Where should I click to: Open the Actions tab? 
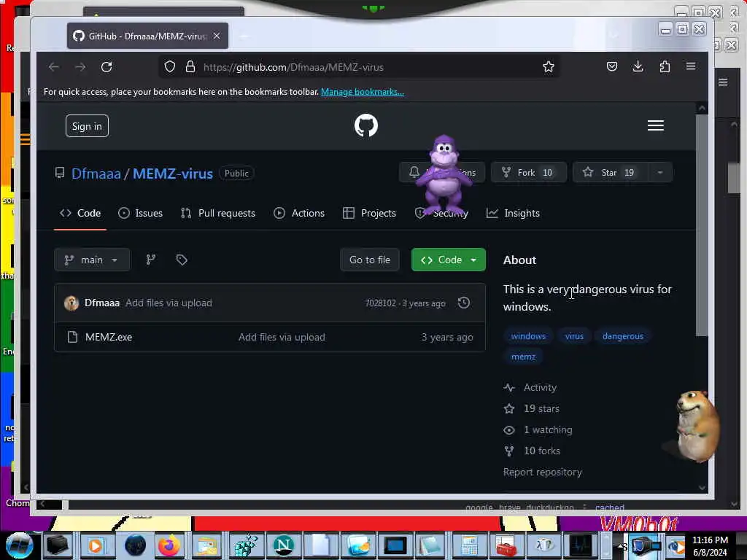click(x=299, y=214)
